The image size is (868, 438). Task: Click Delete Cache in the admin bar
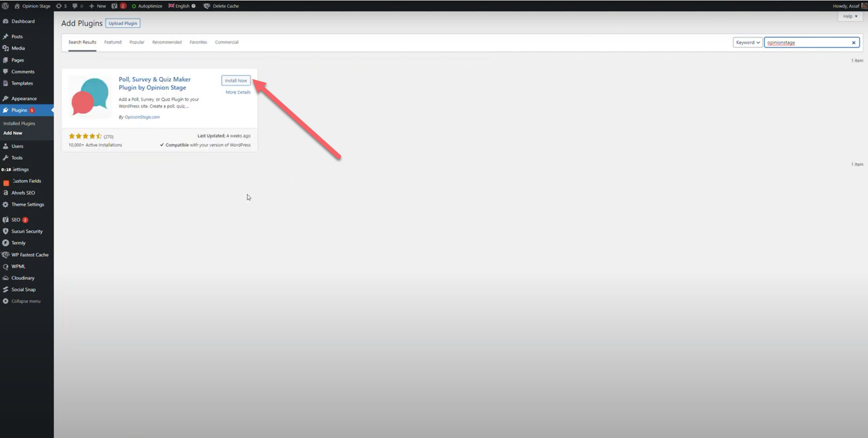221,6
